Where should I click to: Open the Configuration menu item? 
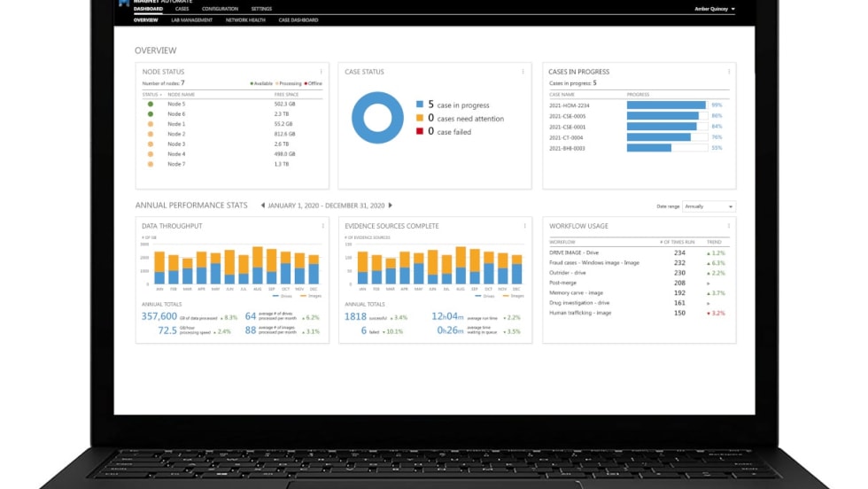tap(220, 9)
